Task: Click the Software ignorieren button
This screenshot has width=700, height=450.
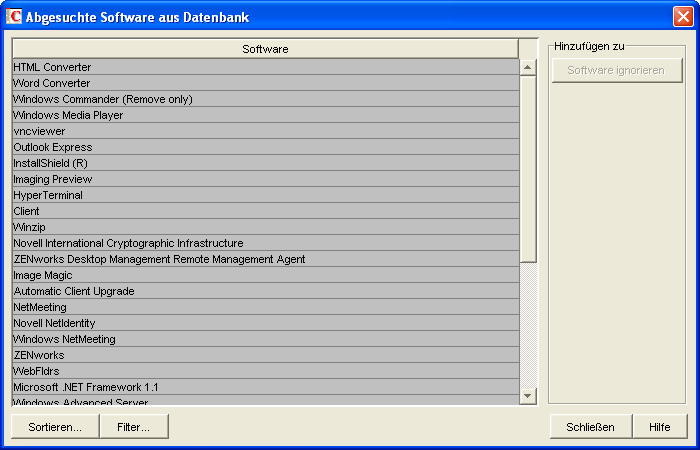Action: pyautogui.click(x=617, y=71)
